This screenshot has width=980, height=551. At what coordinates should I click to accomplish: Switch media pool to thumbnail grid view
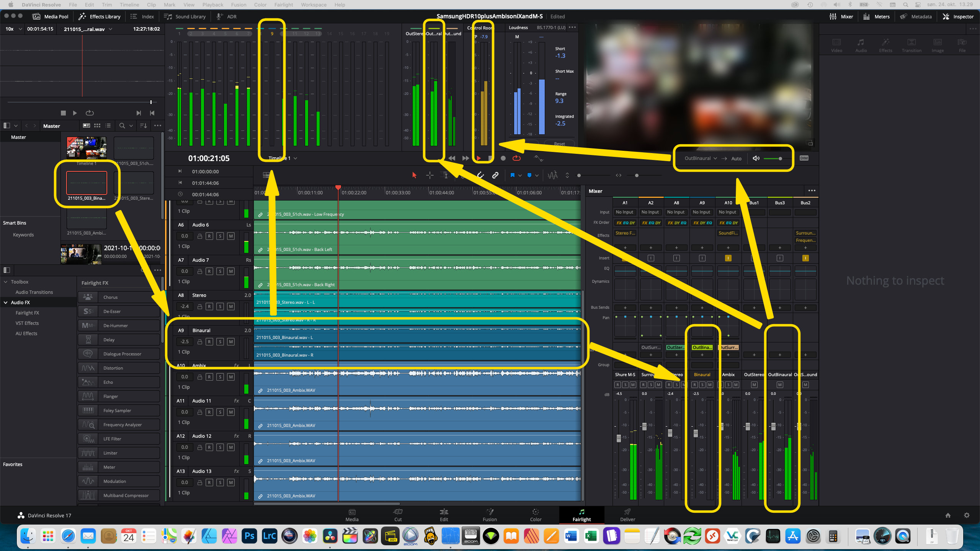click(97, 126)
